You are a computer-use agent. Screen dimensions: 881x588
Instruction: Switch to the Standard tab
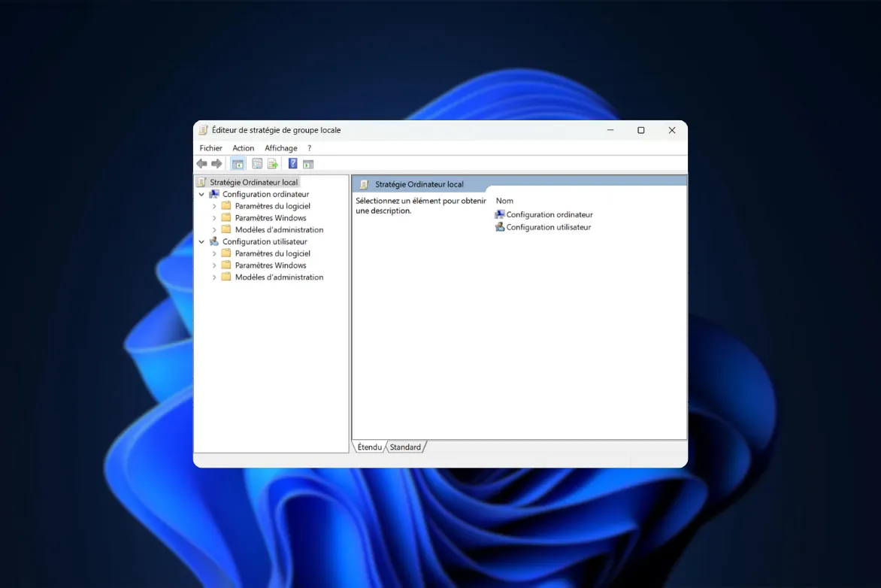coord(405,447)
